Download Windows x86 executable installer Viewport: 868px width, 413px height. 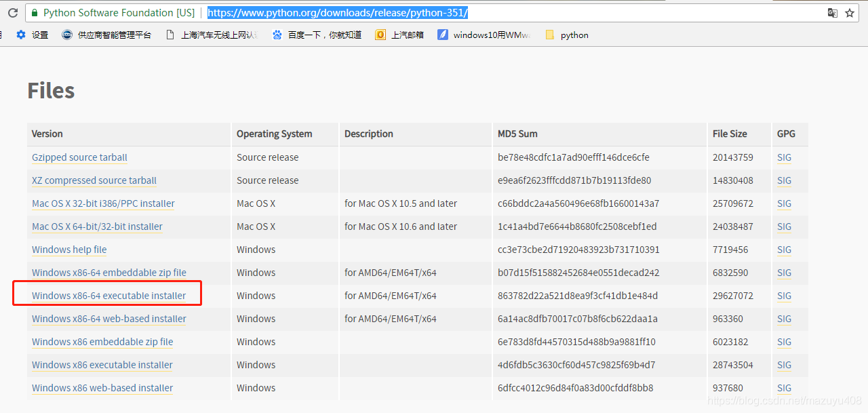(x=102, y=365)
